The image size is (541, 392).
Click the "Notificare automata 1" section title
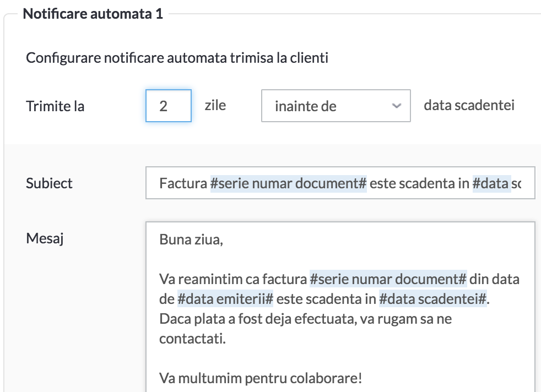[x=93, y=14]
